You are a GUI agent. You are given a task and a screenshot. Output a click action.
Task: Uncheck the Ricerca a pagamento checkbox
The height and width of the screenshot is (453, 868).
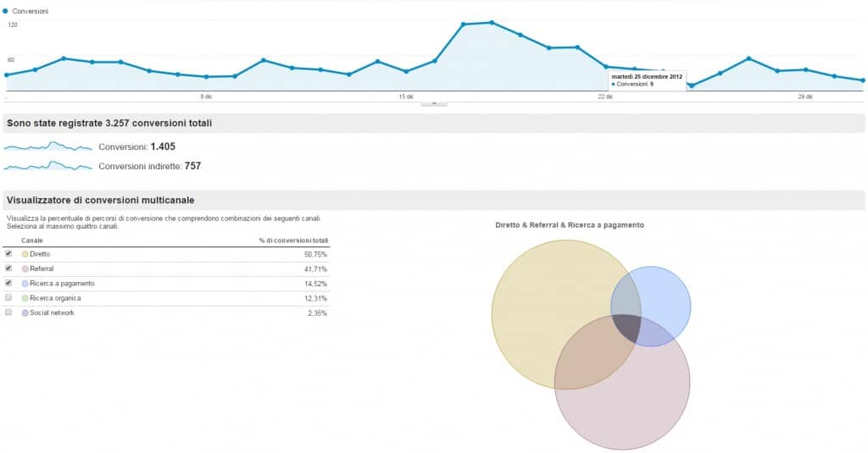(x=8, y=283)
